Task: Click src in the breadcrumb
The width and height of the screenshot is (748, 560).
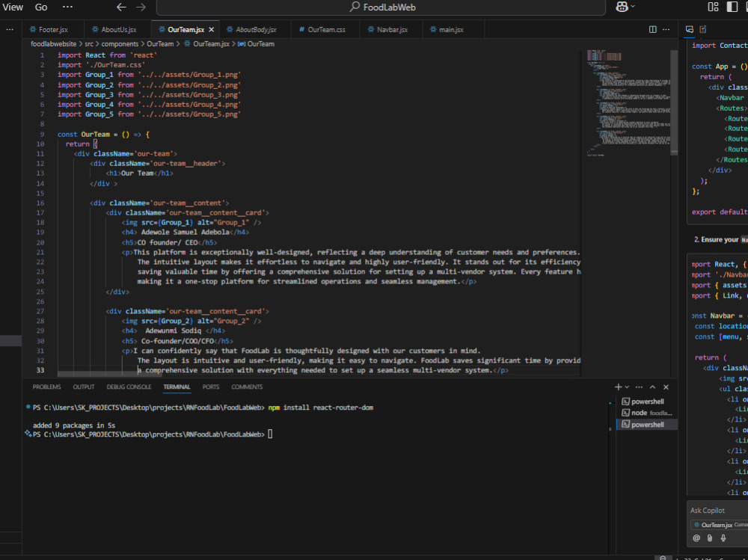Action: pyautogui.click(x=89, y=44)
